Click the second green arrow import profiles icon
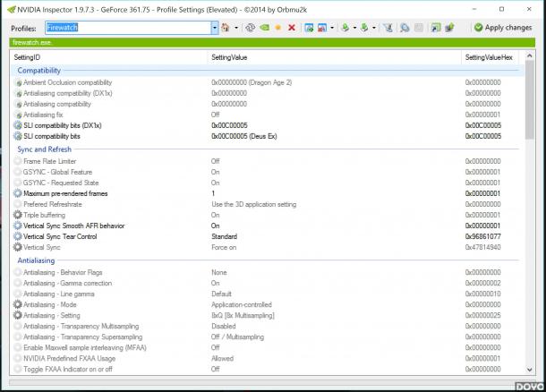The width and height of the screenshot is (546, 392). point(364,28)
